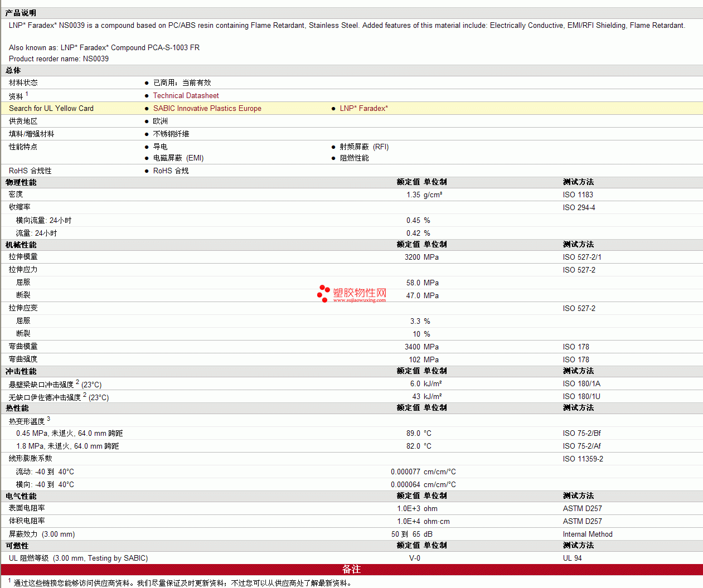Screen dimensions: 703x588
Task: Select the volume resistivity value 1.0E+4
Action: coord(409,522)
